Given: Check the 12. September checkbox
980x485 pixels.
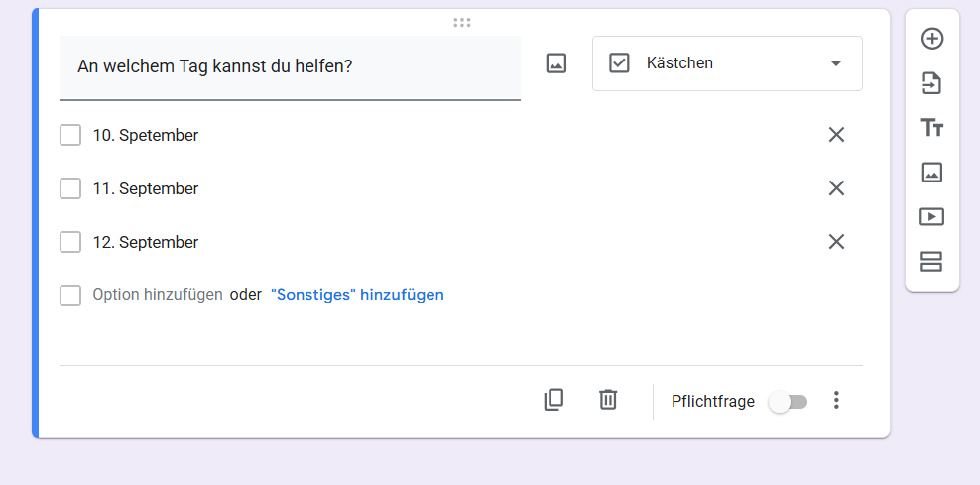Looking at the screenshot, I should [x=70, y=242].
